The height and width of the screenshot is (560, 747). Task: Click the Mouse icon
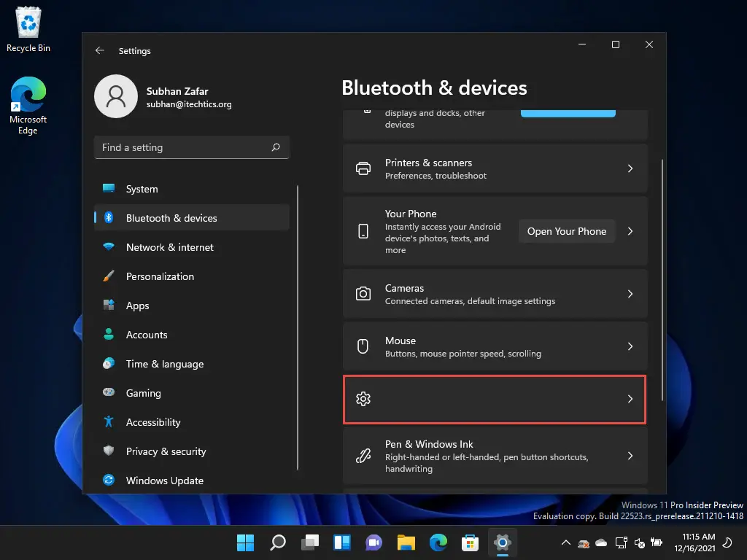(x=363, y=346)
